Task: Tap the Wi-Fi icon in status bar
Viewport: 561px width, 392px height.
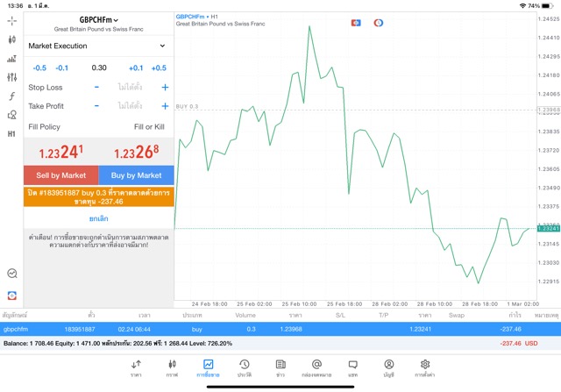Action: (522, 6)
